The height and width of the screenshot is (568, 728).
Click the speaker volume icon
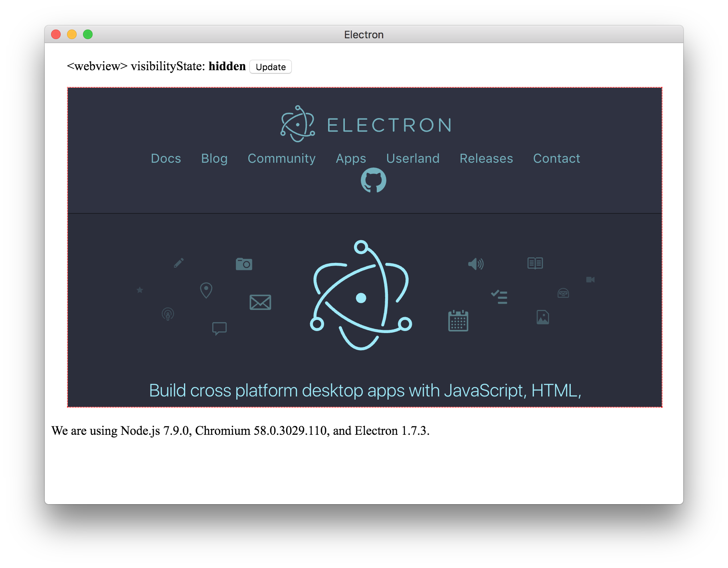pyautogui.click(x=476, y=264)
